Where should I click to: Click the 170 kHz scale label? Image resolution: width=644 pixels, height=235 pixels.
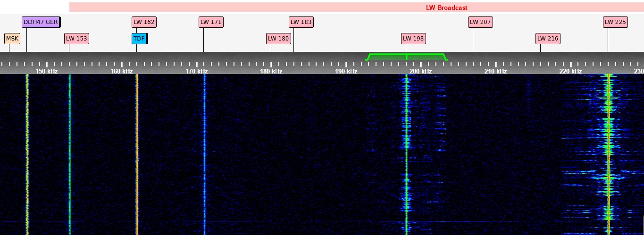click(x=197, y=71)
